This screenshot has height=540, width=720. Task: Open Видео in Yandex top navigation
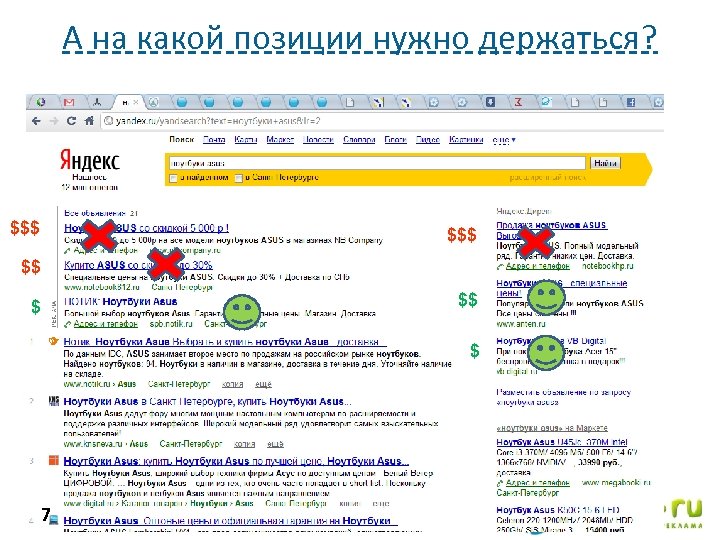pyautogui.click(x=428, y=140)
